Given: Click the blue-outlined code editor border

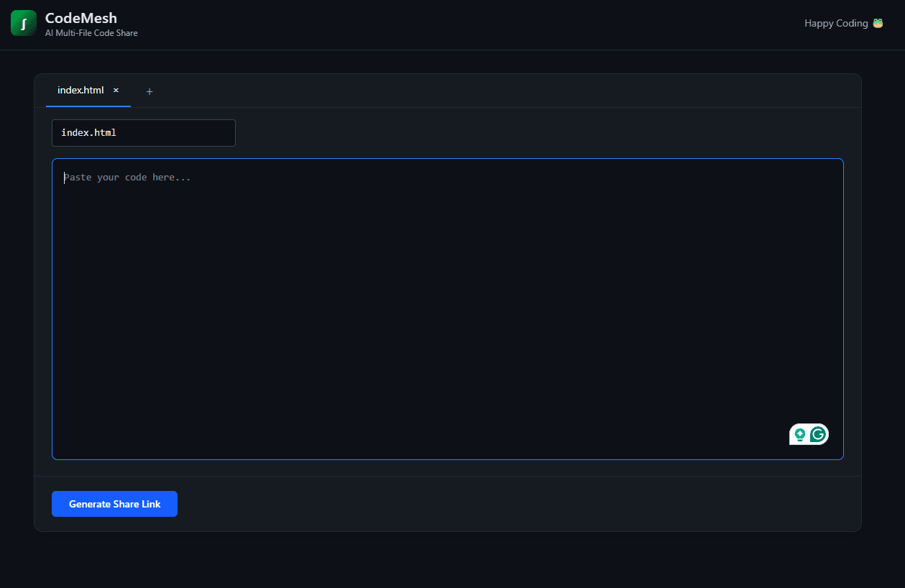Looking at the screenshot, I should [x=447, y=159].
